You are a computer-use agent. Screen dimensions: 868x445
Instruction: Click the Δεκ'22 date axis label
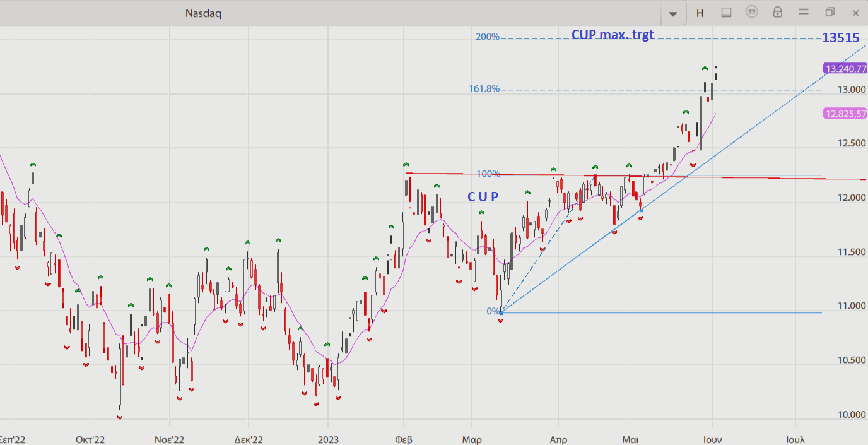(248, 439)
